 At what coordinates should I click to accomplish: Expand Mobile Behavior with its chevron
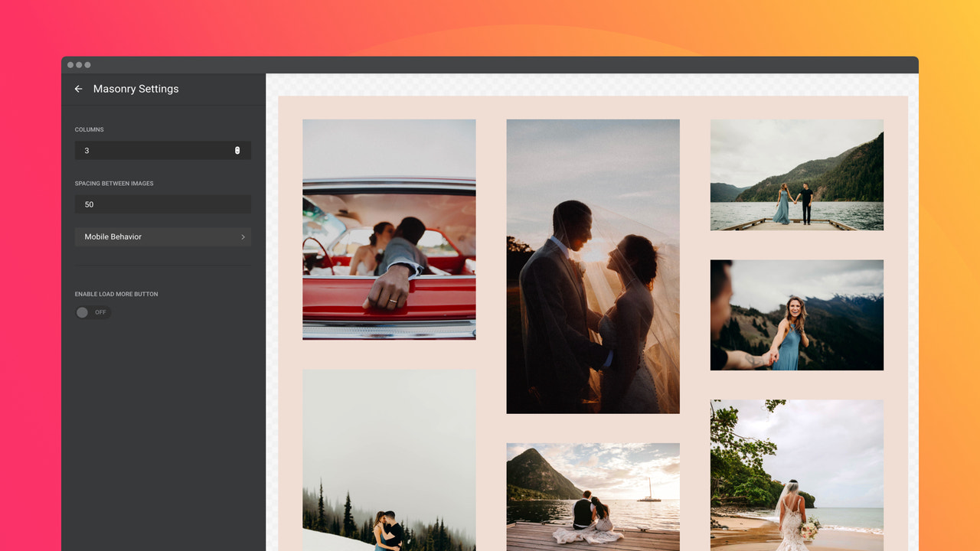click(x=243, y=236)
